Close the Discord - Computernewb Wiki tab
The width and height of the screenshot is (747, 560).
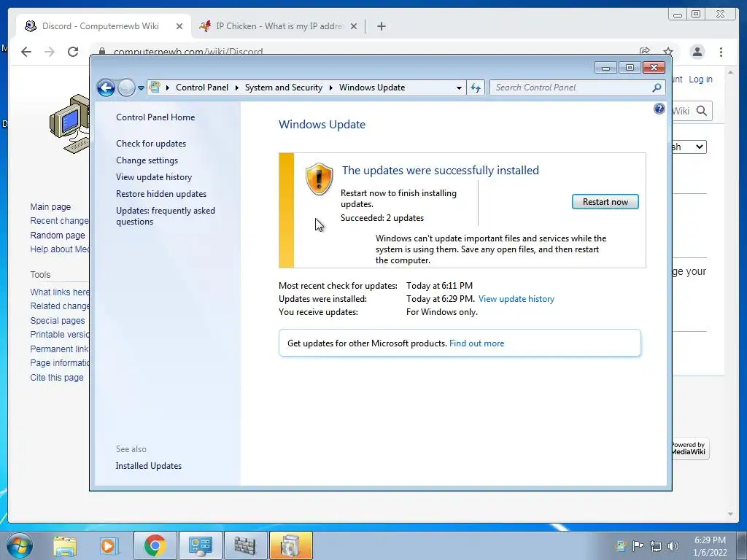coord(179,26)
